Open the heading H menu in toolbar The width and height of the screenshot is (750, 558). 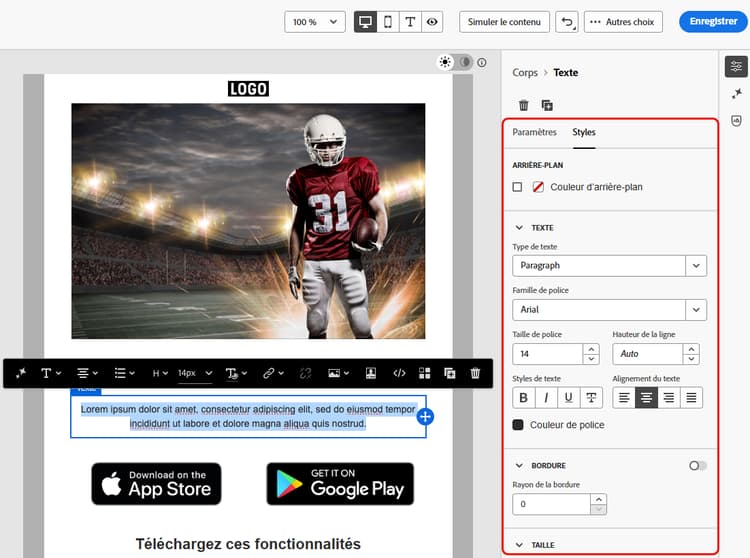(160, 373)
